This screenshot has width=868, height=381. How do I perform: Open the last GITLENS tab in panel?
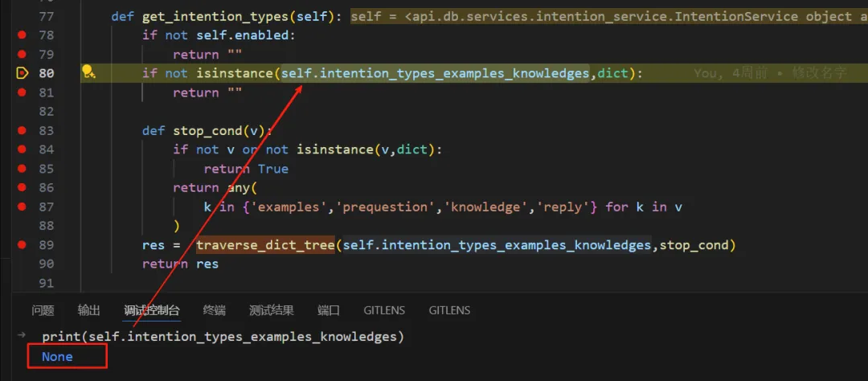click(449, 310)
